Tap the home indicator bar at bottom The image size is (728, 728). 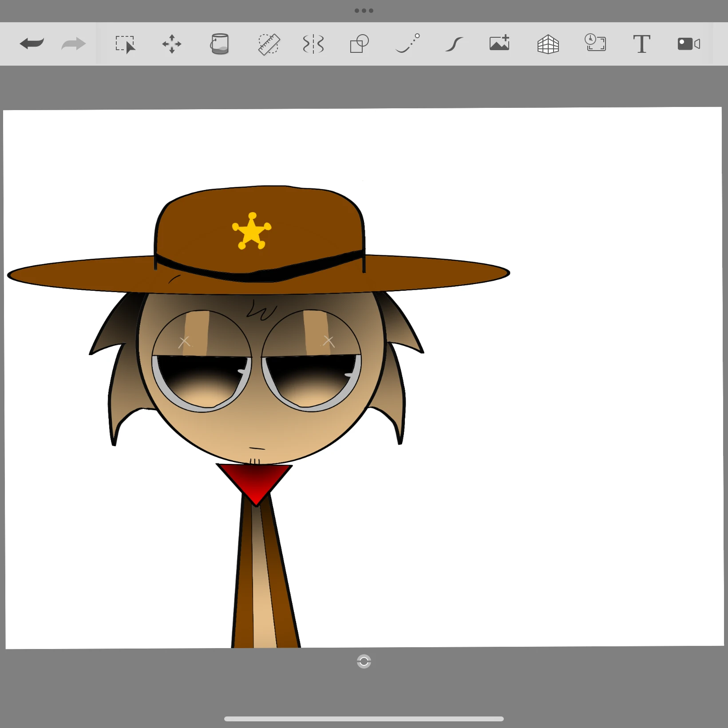364,719
